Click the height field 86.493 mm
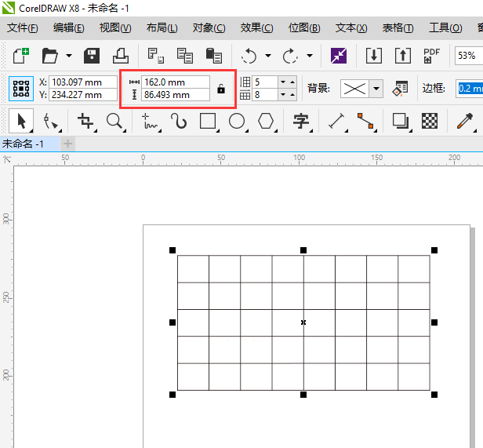 coord(176,95)
